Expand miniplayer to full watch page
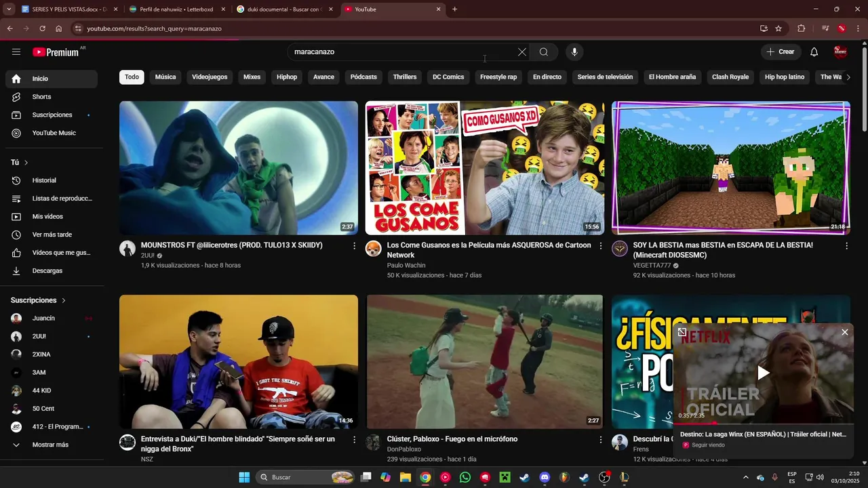Image resolution: width=868 pixels, height=488 pixels. tap(682, 332)
